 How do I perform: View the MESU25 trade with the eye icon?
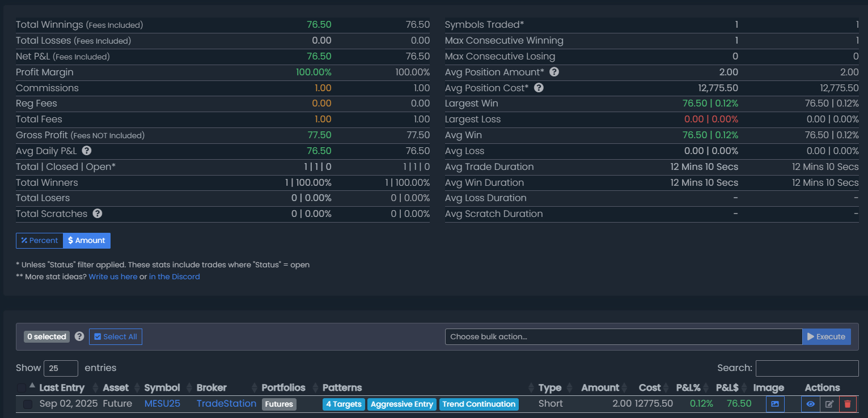[810, 404]
